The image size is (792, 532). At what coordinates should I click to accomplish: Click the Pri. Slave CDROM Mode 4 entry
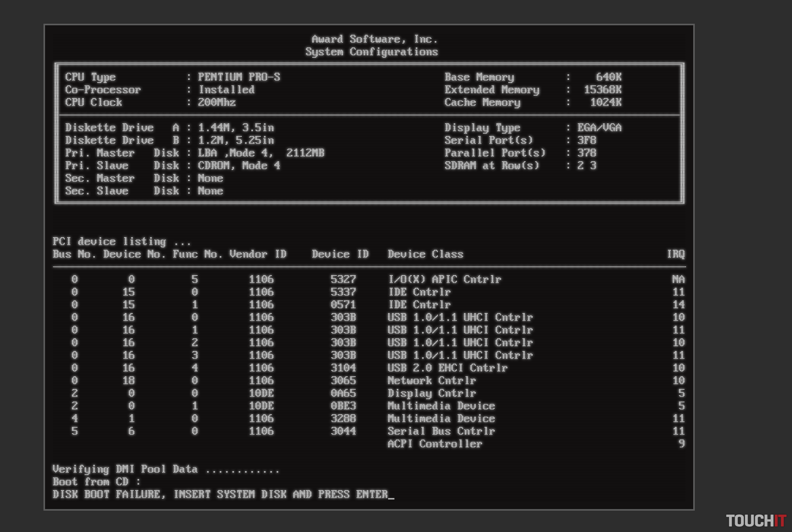click(239, 166)
